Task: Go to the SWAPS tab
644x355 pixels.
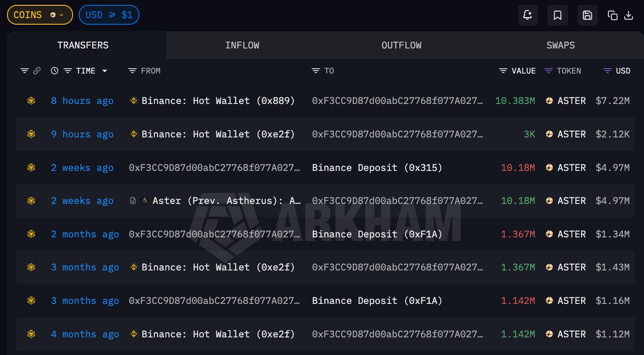Action: click(x=560, y=45)
